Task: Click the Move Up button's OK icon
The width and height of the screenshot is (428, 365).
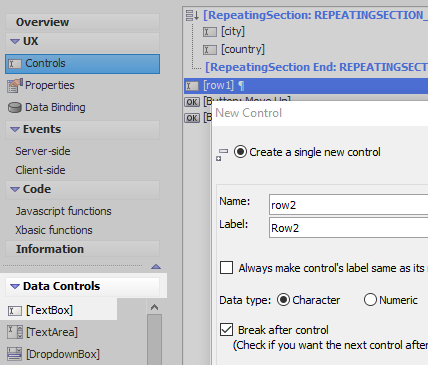Action: (x=192, y=102)
